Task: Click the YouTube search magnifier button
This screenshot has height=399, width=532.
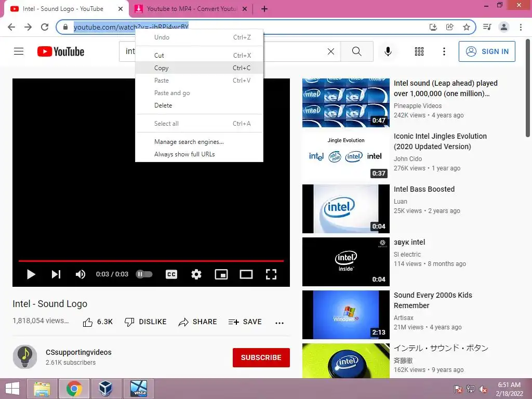Action: coord(357,51)
